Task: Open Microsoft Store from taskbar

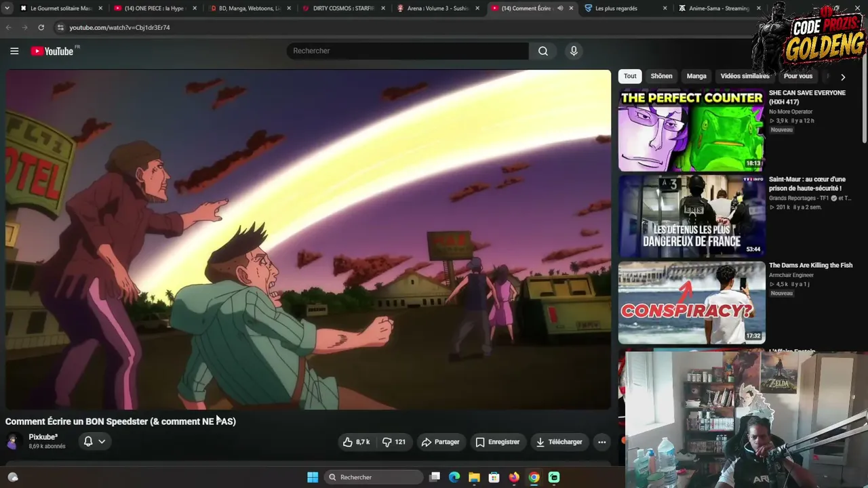Action: pos(494,477)
